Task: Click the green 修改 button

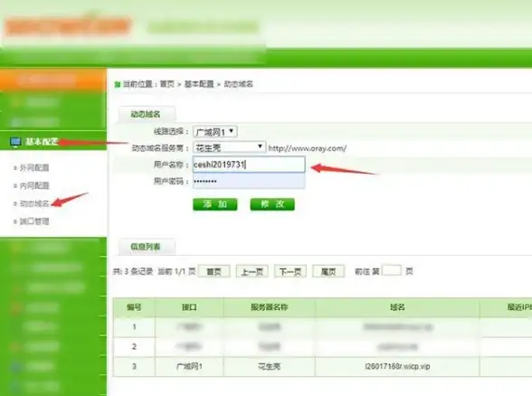Action: click(x=272, y=204)
